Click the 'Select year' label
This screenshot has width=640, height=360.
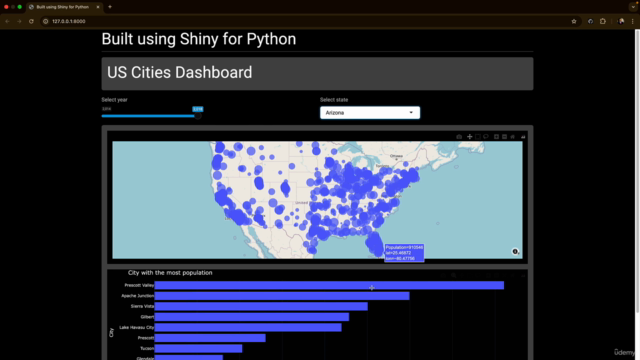tap(114, 100)
